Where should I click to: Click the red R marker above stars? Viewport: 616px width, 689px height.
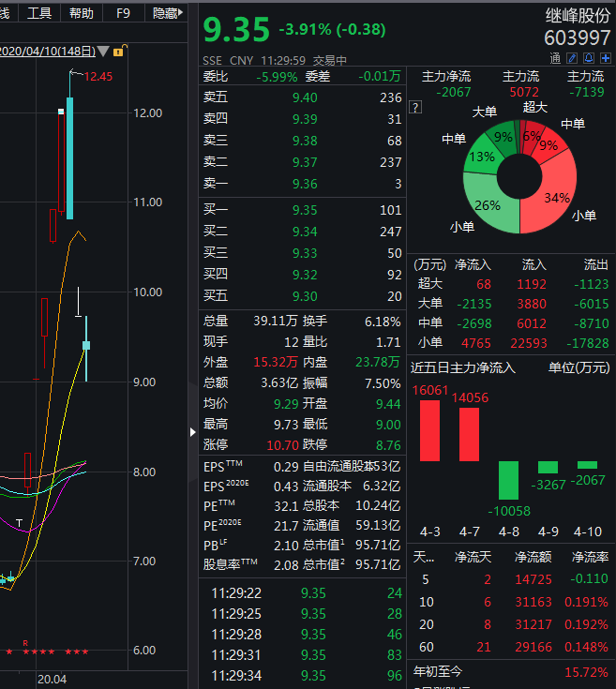tap(25, 643)
